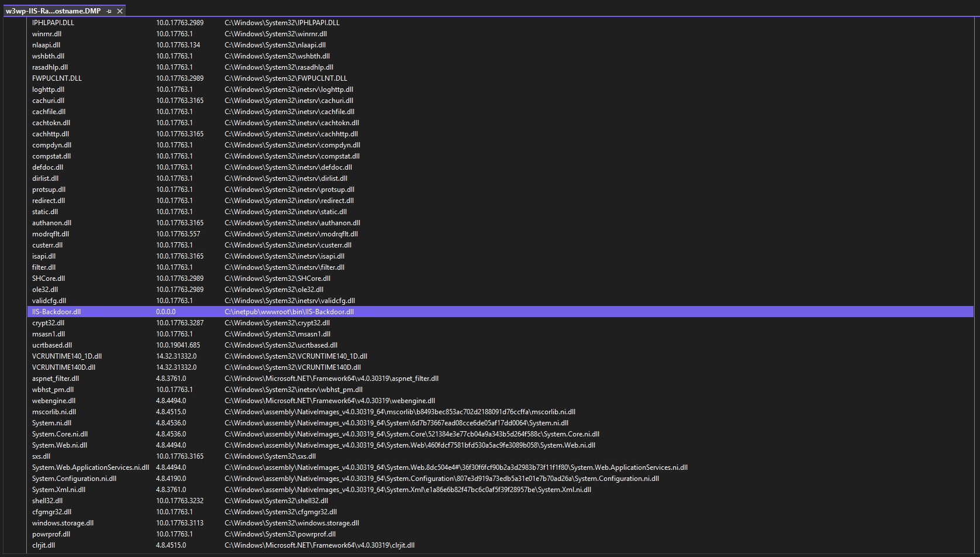This screenshot has width=980, height=557.
Task: Select nlaapi.dll in the module list
Action: pos(46,45)
